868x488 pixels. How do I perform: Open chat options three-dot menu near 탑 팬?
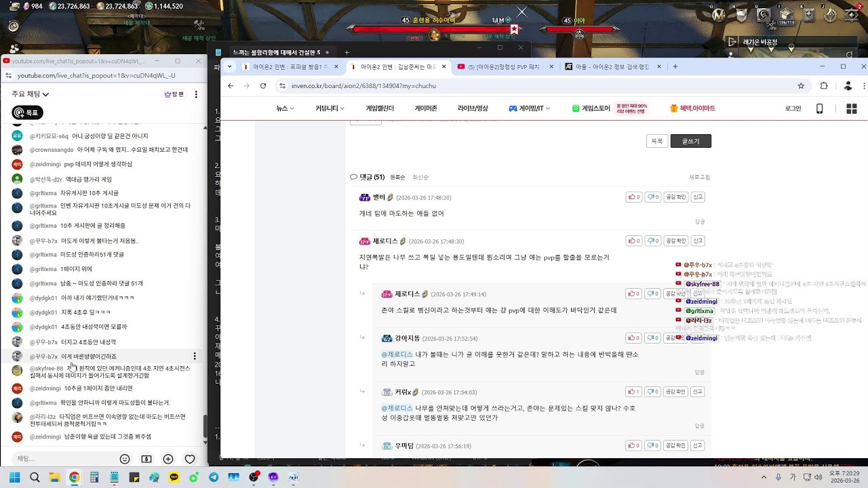[196, 94]
